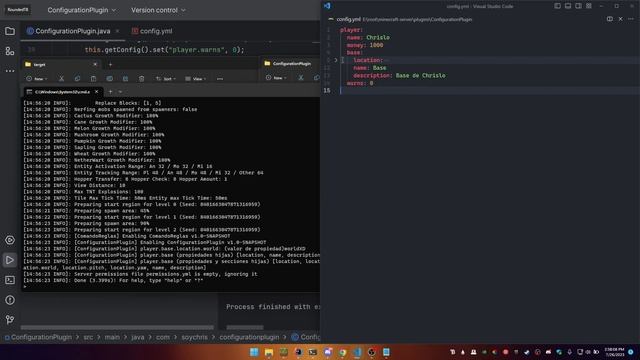Open See more ellipsis in target Explorer toolbar
This screenshot has height=360, width=640.
[220, 78]
